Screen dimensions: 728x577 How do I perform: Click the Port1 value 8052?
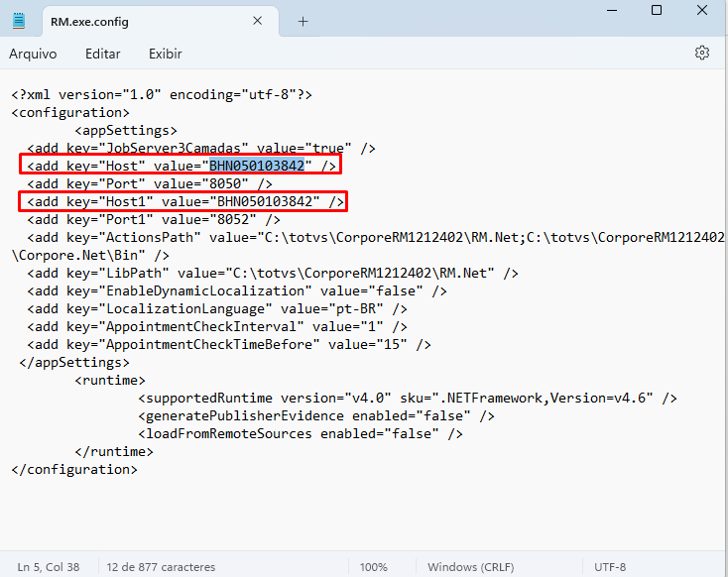click(233, 219)
